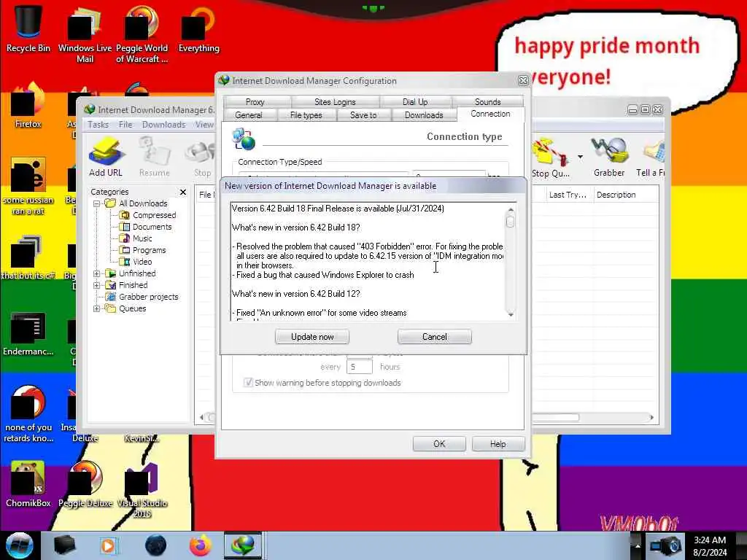Image resolution: width=747 pixels, height=560 pixels.
Task: Open the Endermanc... desktop icon
Action: (x=28, y=333)
